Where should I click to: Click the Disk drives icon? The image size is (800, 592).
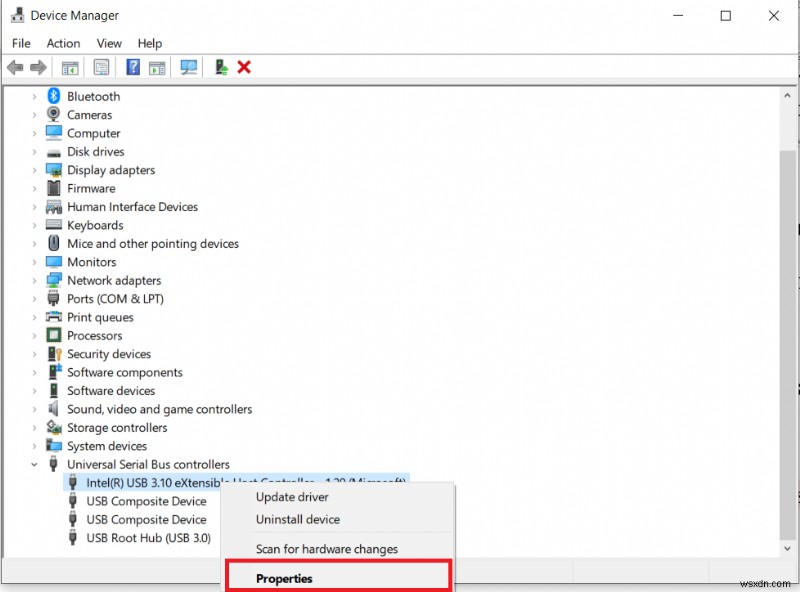coord(54,153)
